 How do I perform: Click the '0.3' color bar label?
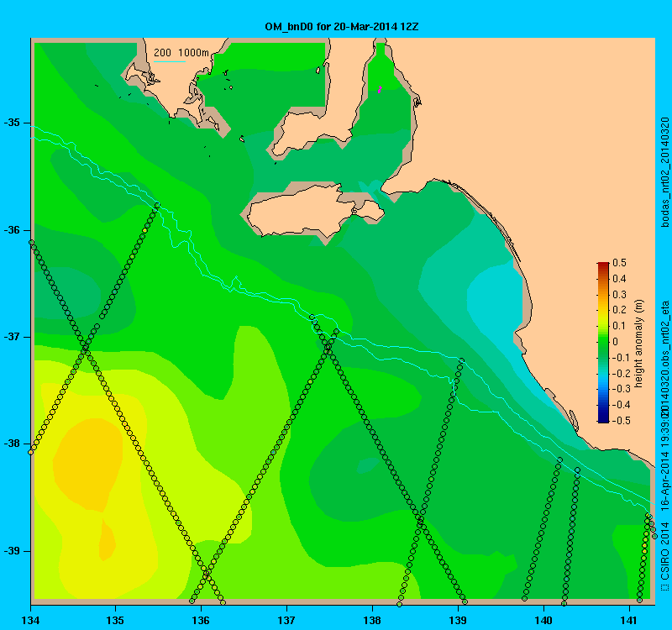point(619,295)
